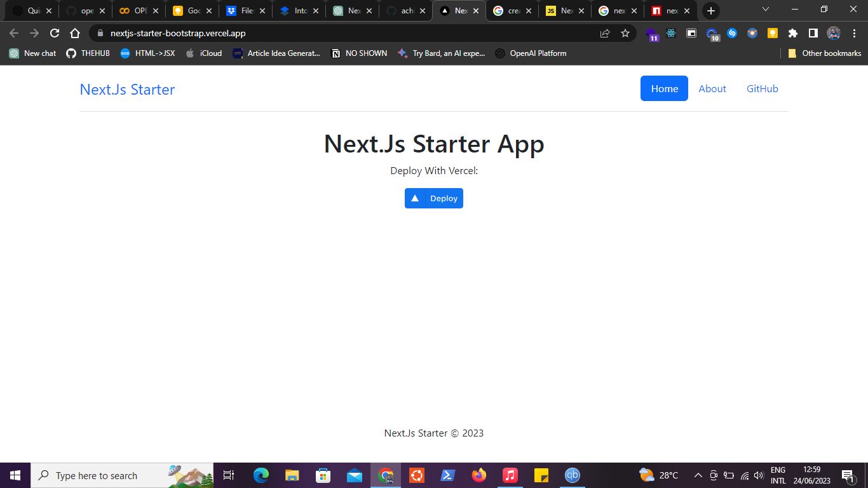Open the React Developer Tools extension icon
Viewport: 868px width, 488px height.
tap(671, 33)
